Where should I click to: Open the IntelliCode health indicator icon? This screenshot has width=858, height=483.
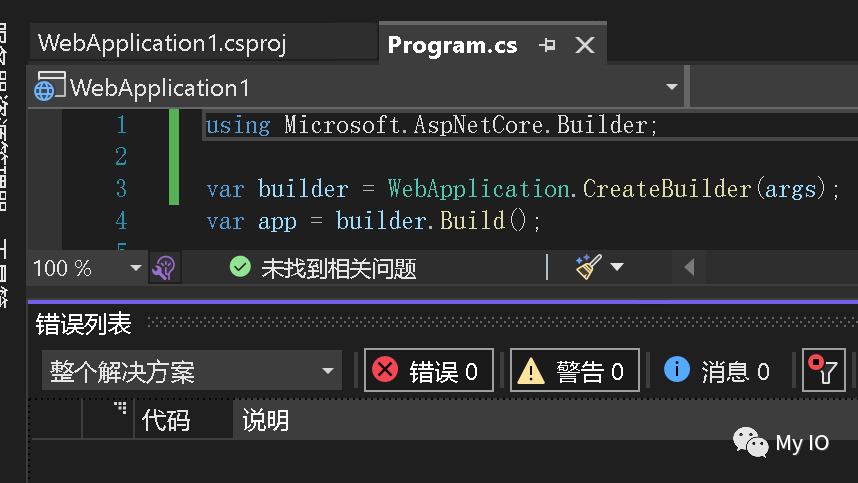click(164, 268)
